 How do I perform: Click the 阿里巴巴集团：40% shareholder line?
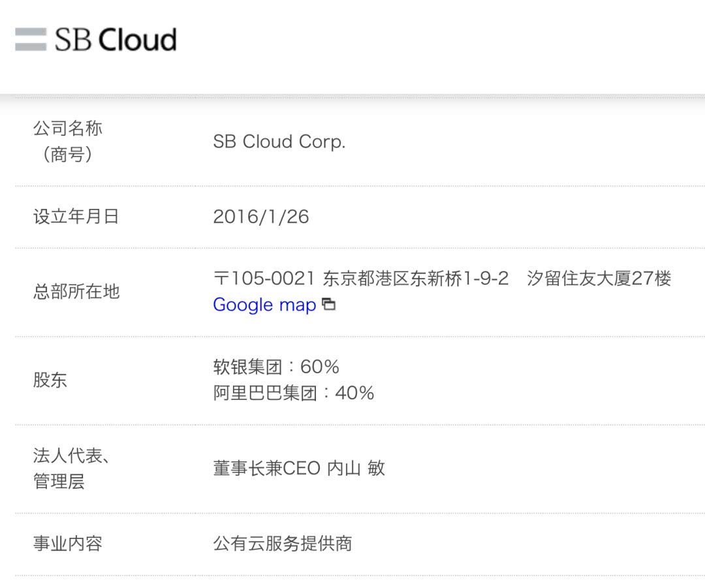pos(293,393)
